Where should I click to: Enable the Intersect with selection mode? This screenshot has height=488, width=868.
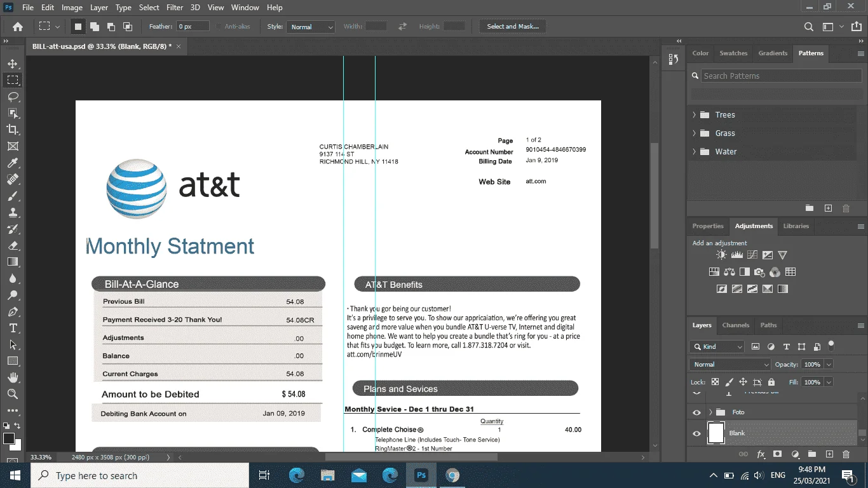tap(127, 27)
